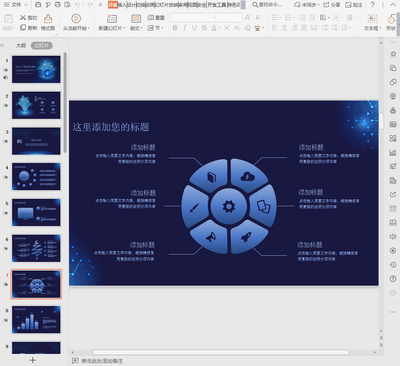Click the clear formatting eraser icon
The height and width of the screenshot is (366, 400).
click(x=248, y=28)
